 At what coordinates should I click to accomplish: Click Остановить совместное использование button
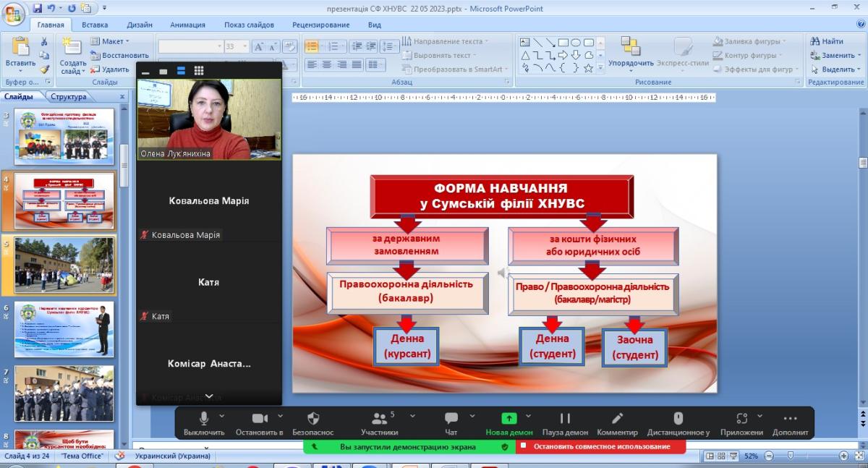pyautogui.click(x=602, y=447)
